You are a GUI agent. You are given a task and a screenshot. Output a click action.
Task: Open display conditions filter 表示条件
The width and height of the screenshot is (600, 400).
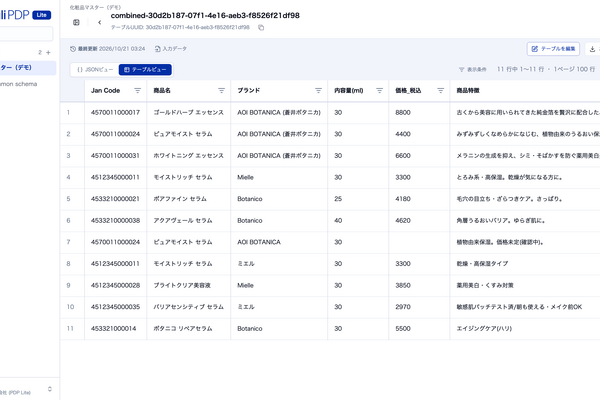click(x=473, y=69)
